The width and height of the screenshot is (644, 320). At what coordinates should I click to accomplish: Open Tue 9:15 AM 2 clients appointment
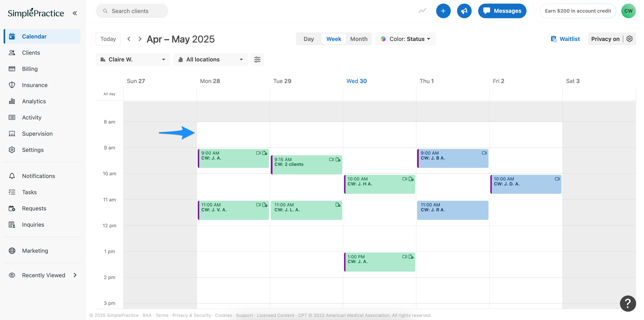(x=306, y=165)
